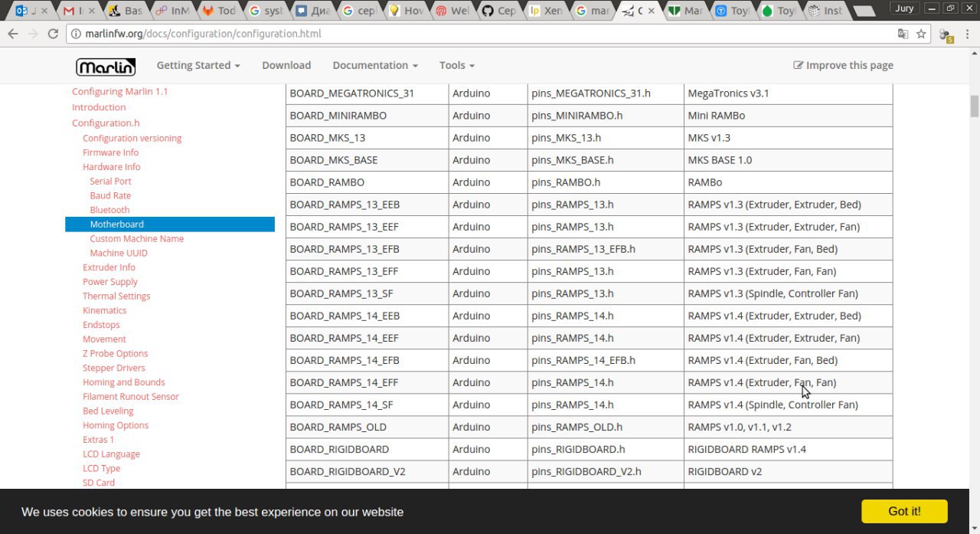
Task: Click the BOARD_RAMPS_14_EFB table cell
Action: [x=367, y=360]
